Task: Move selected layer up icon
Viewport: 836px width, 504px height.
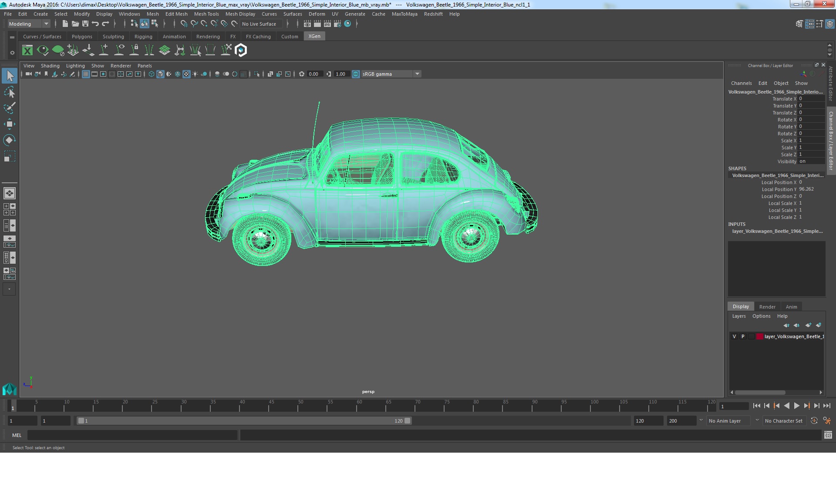Action: (786, 325)
